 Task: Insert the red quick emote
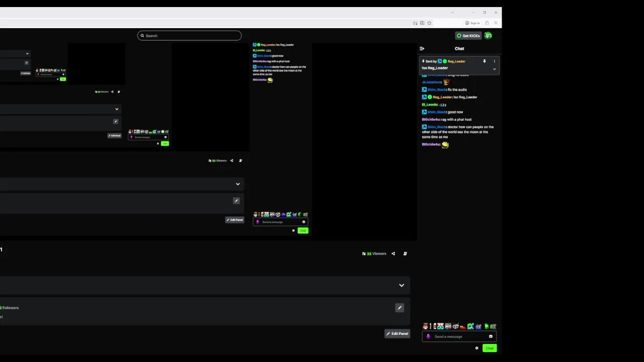tap(463, 327)
